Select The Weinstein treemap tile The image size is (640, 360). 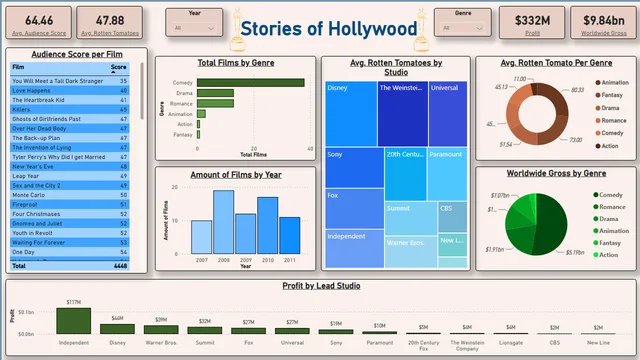tap(403, 114)
